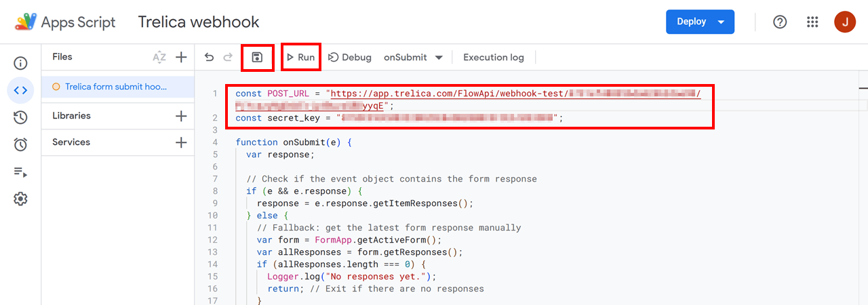Click the Trelica webhook project title
The height and width of the screenshot is (305, 868).
(x=199, y=22)
